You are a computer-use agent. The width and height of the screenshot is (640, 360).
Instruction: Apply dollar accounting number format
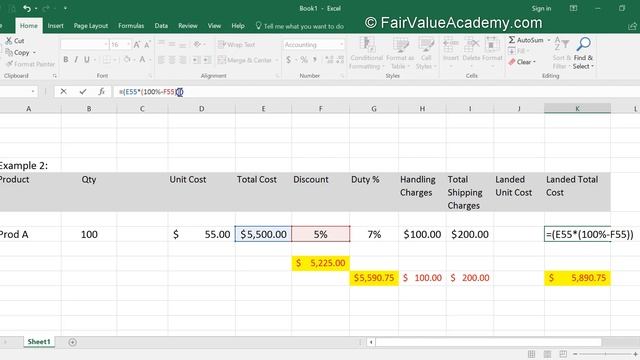click(289, 60)
